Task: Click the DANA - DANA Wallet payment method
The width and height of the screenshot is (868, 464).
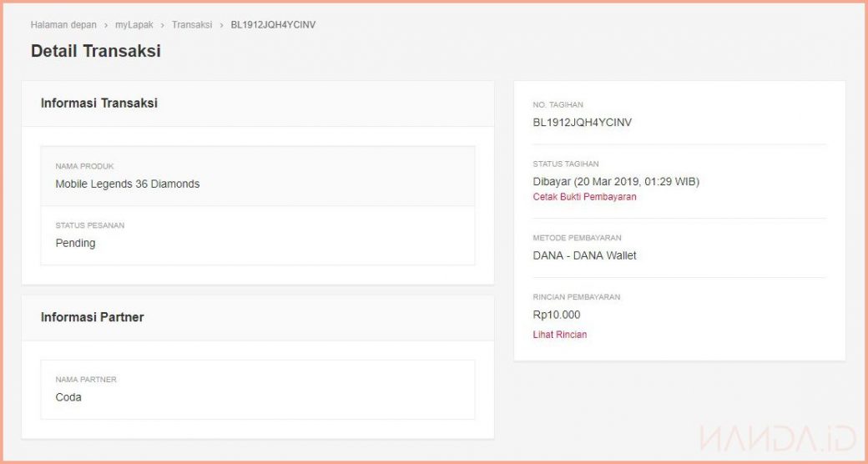Action: coord(584,255)
